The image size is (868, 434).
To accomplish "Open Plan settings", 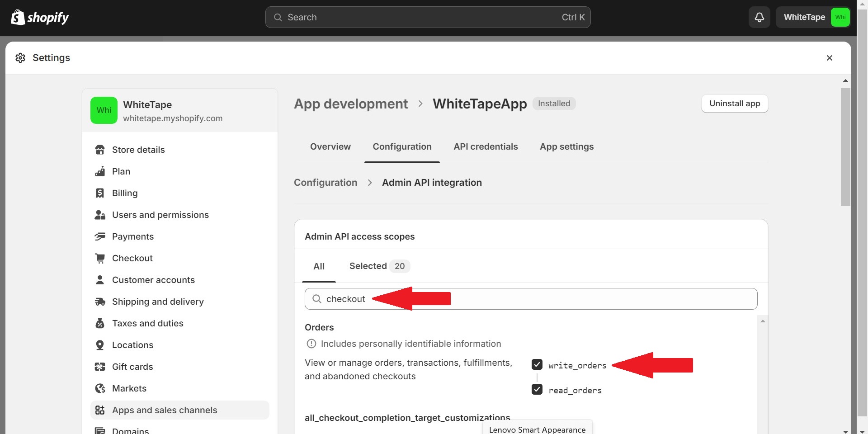I will [180, 171].
